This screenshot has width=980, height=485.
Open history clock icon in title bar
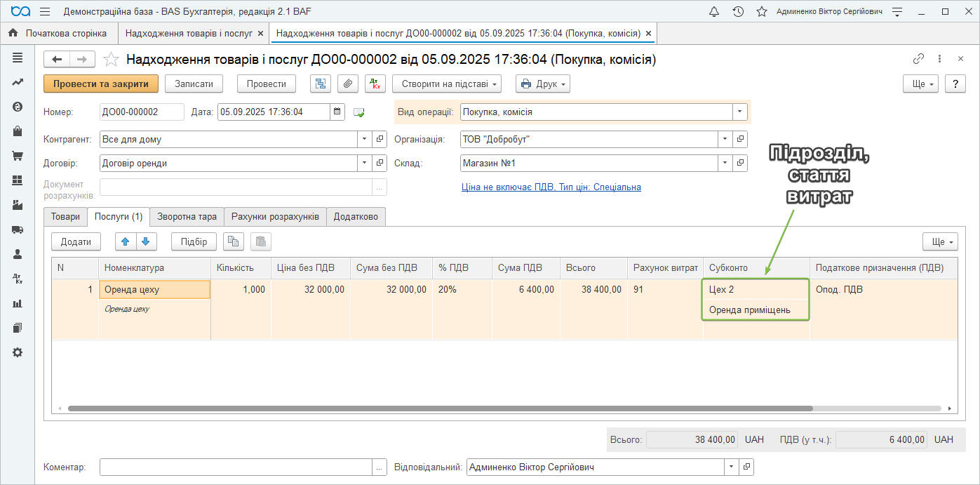tap(738, 12)
